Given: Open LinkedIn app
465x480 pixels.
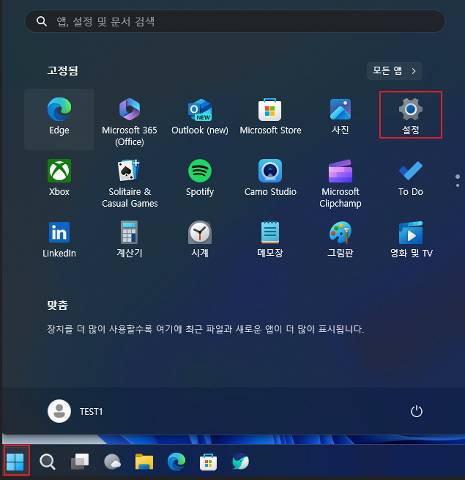Looking at the screenshot, I should point(59,239).
